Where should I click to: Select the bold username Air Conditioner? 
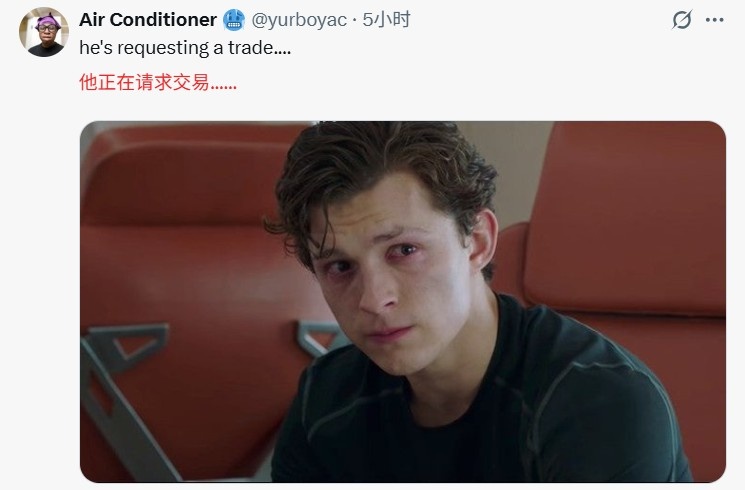pyautogui.click(x=148, y=20)
